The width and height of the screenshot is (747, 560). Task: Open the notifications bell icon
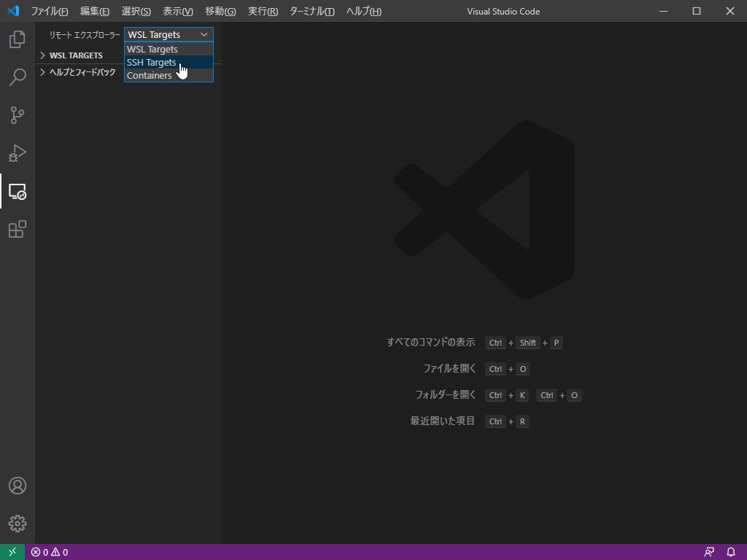pos(731,552)
